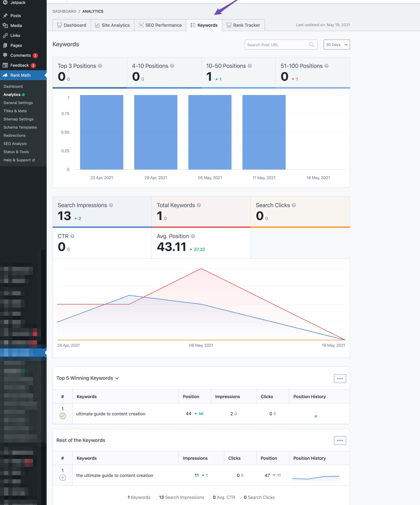Click help icon beside Search Impressions
The height and width of the screenshot is (505, 420).
[111, 205]
